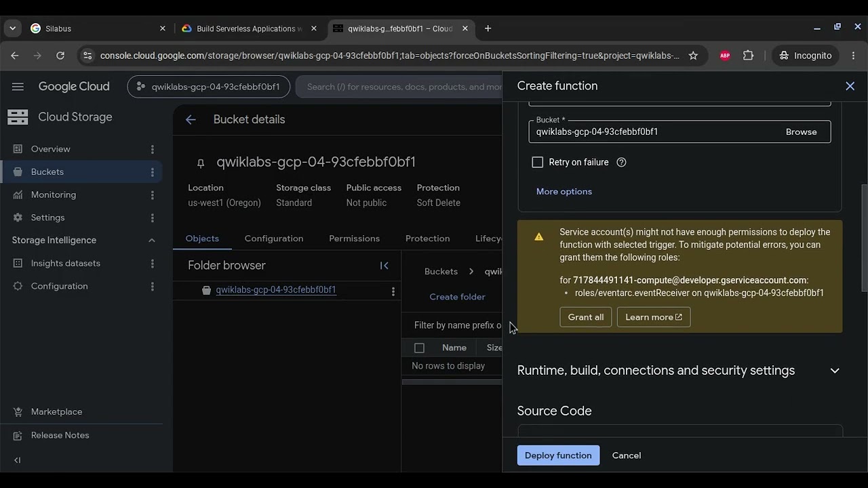Image resolution: width=868 pixels, height=488 pixels.
Task: Open Chrome three-dot menu
Action: coord(852,56)
